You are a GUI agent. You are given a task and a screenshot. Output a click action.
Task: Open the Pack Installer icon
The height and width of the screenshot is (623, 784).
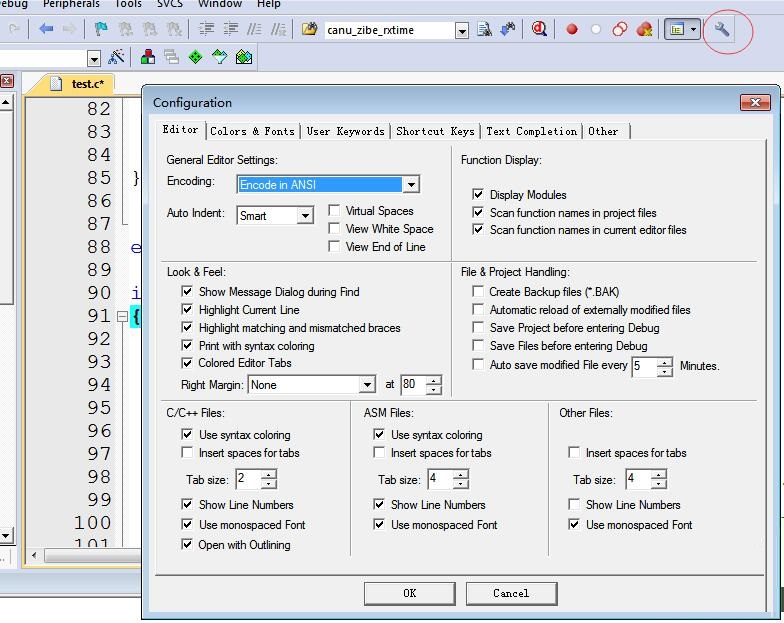(244, 57)
